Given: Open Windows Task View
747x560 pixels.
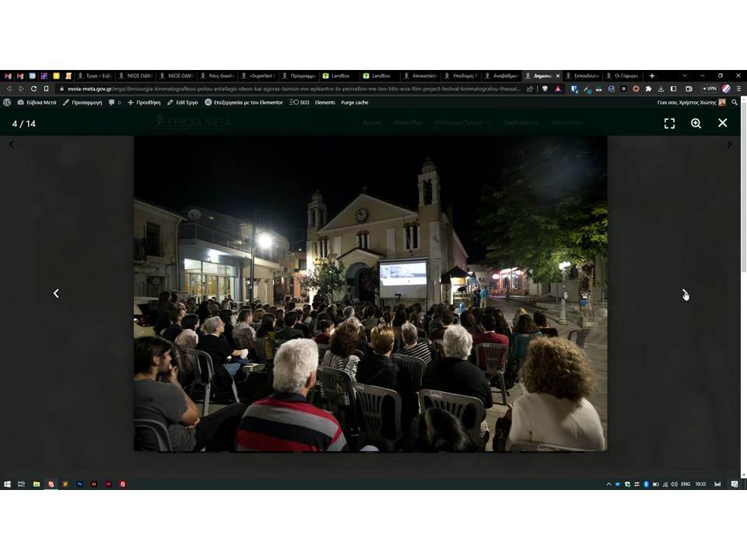Looking at the screenshot, I should pos(22,484).
